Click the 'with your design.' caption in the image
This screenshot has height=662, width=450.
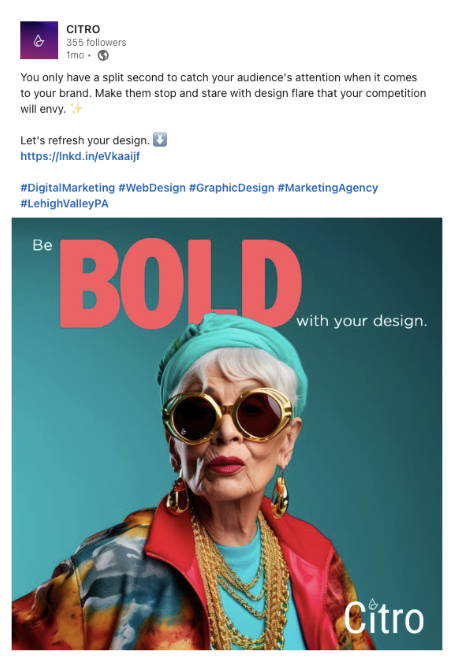coord(362,321)
